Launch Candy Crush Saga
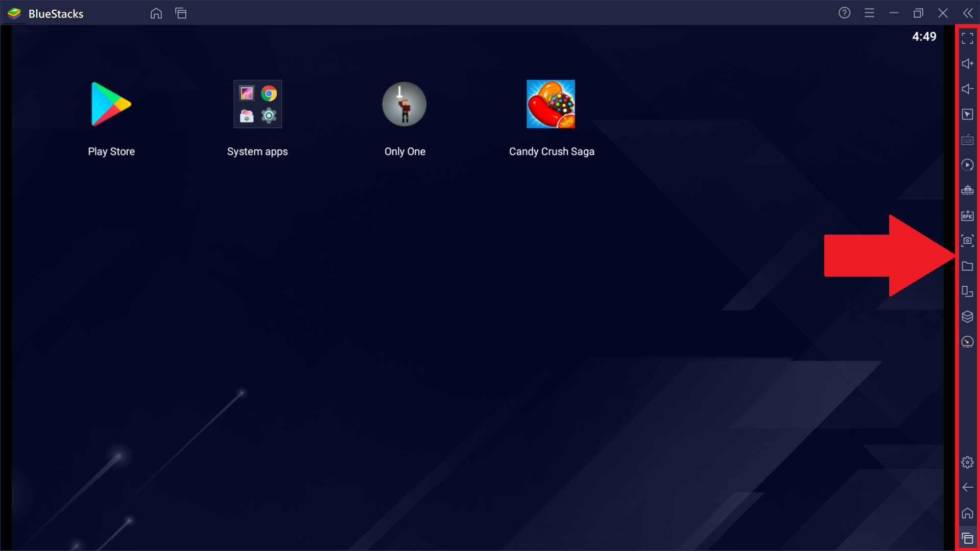Image resolution: width=980 pixels, height=551 pixels. [551, 104]
